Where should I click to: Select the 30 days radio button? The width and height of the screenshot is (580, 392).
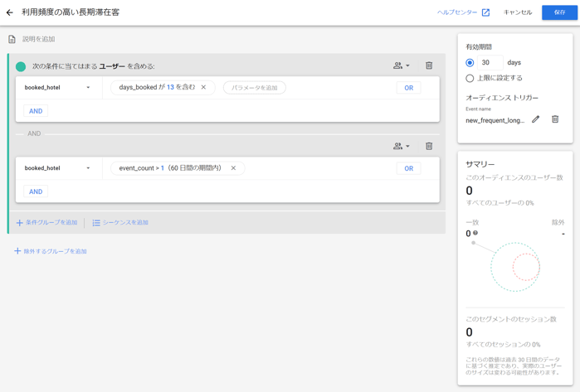click(470, 63)
